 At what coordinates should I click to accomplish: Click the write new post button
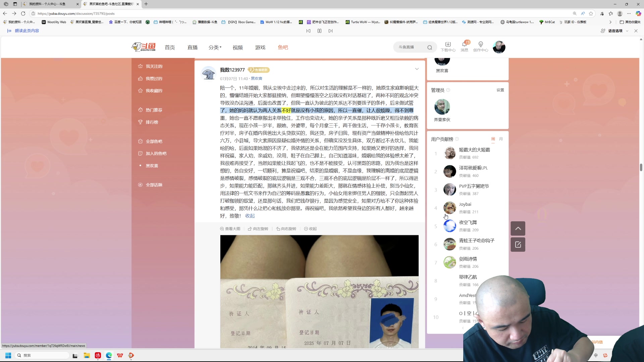click(518, 244)
